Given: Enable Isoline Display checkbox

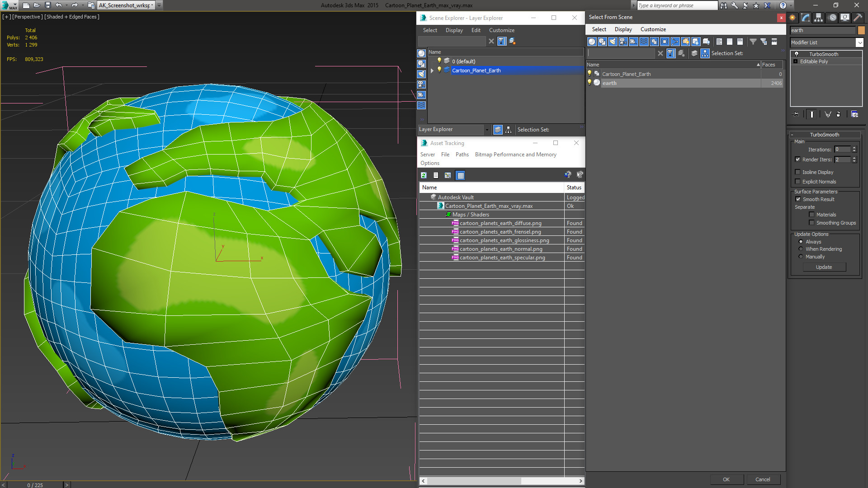Looking at the screenshot, I should 798,172.
